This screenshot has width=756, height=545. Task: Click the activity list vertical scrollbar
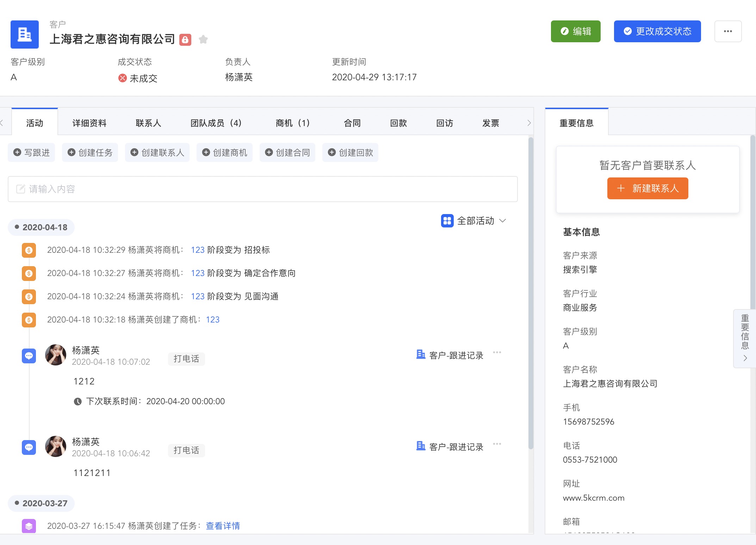tap(531, 292)
